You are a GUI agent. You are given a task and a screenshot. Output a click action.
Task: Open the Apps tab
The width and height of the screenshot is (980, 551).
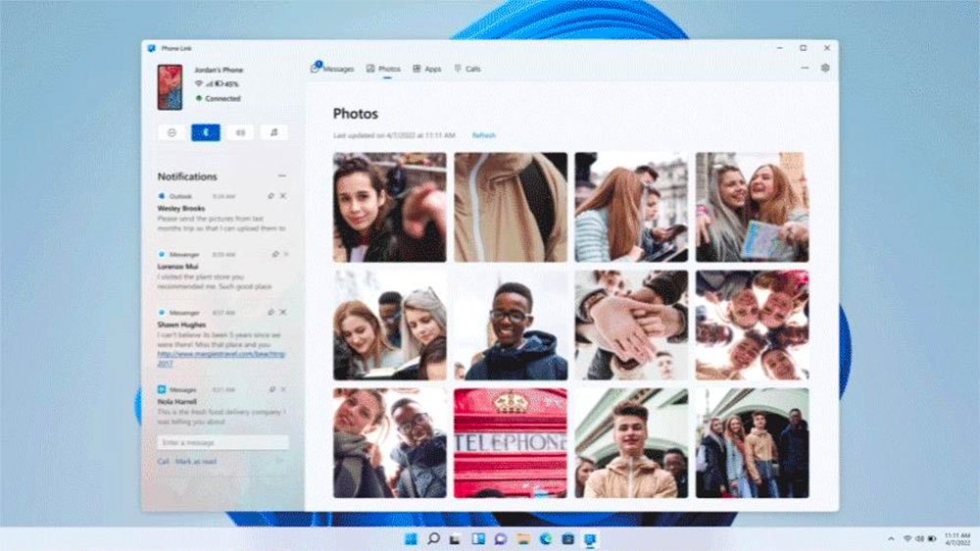427,69
